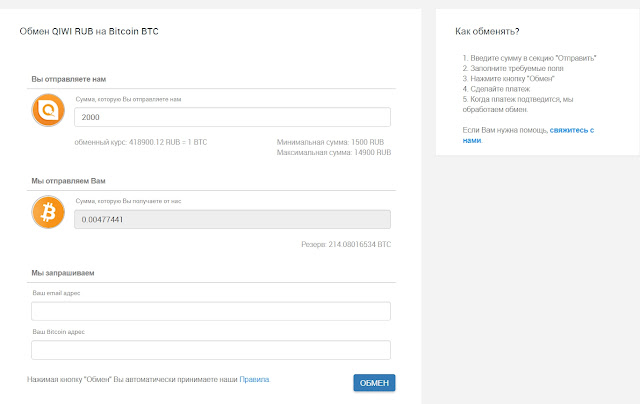This screenshot has height=404, width=640.
Task: Open the Правила rules link
Action: tap(254, 379)
